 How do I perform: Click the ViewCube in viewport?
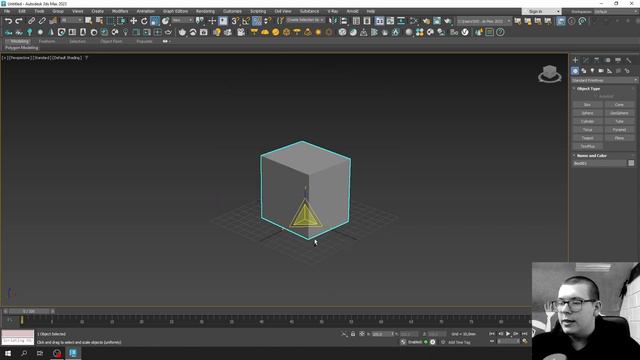(549, 74)
